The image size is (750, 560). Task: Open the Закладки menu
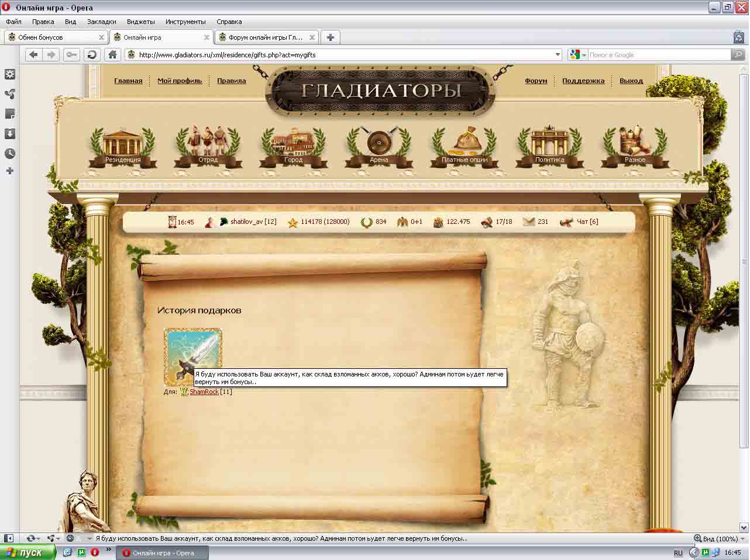point(101,22)
